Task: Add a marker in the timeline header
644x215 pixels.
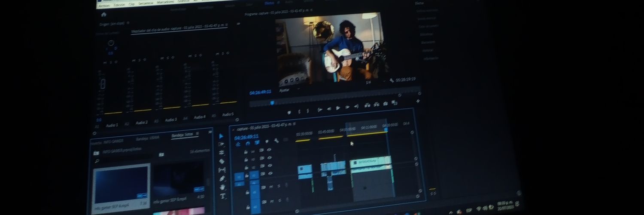Action: [x=267, y=141]
